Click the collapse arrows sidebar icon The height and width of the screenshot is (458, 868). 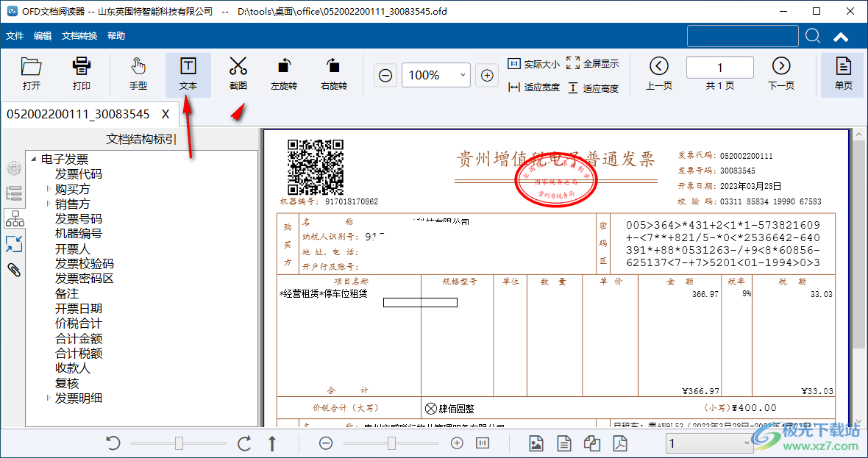[14, 244]
